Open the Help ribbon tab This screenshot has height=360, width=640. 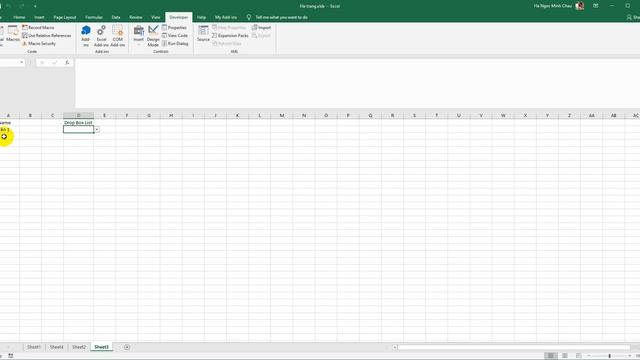point(201,17)
